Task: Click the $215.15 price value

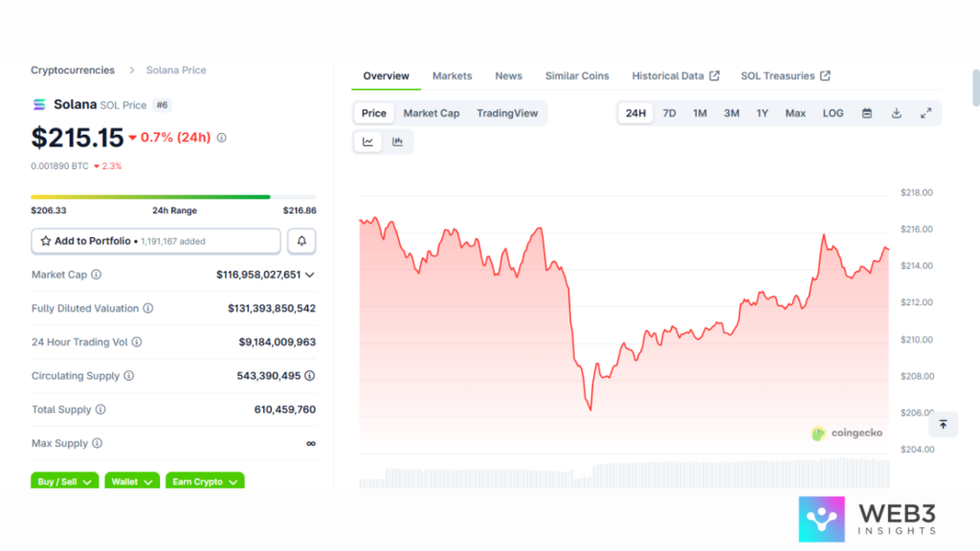Action: [x=78, y=138]
